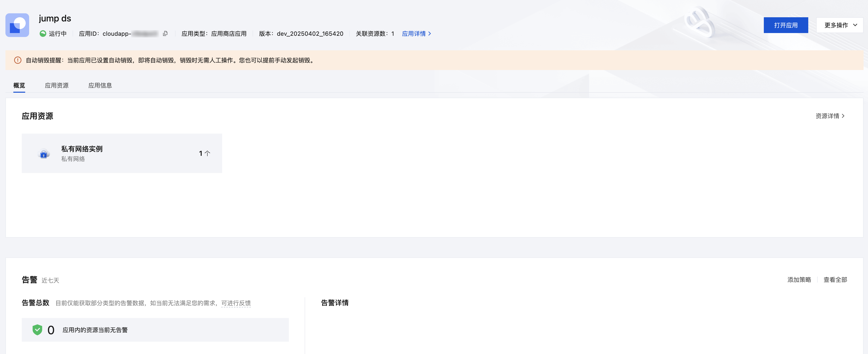Click the green shield no-alarm icon
This screenshot has width=868, height=354.
tap(37, 330)
